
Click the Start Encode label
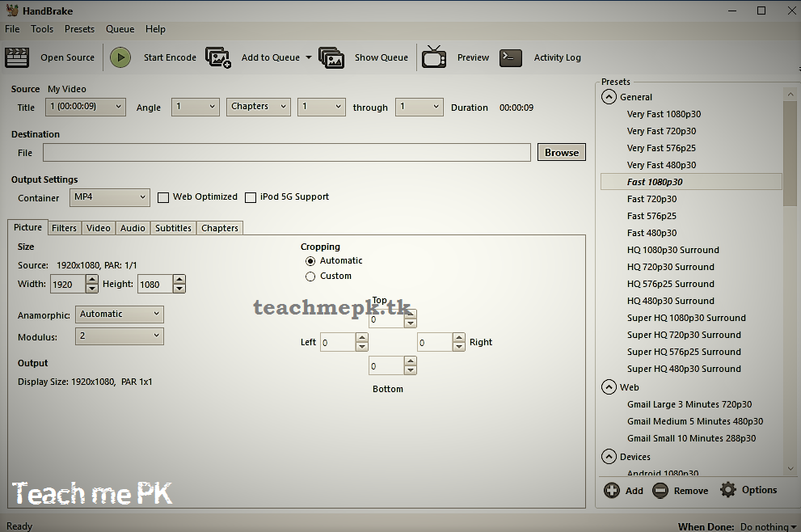170,57
